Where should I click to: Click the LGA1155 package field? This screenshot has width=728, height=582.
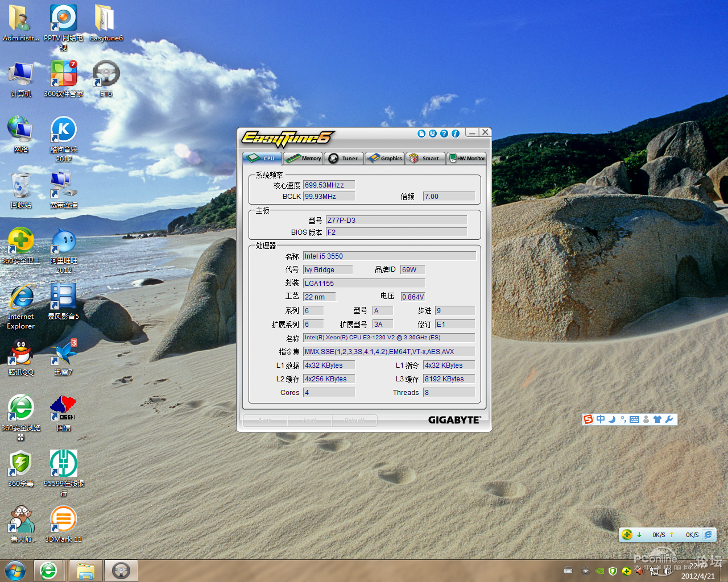click(364, 283)
